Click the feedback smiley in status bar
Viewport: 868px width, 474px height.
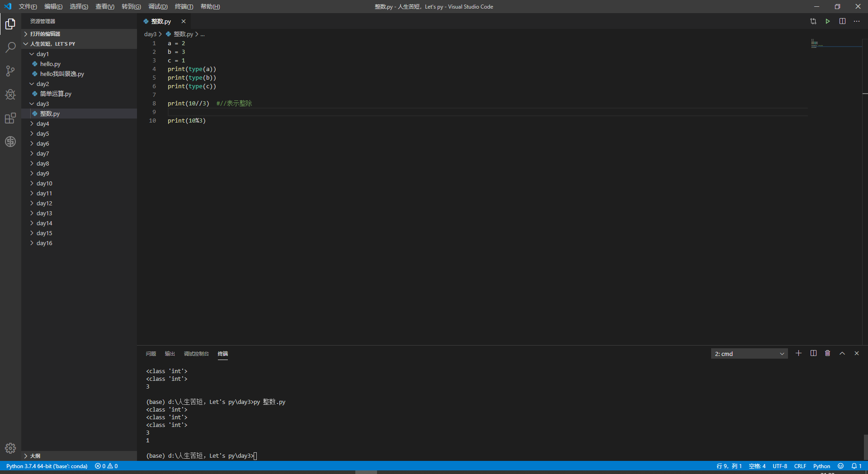tap(840, 466)
